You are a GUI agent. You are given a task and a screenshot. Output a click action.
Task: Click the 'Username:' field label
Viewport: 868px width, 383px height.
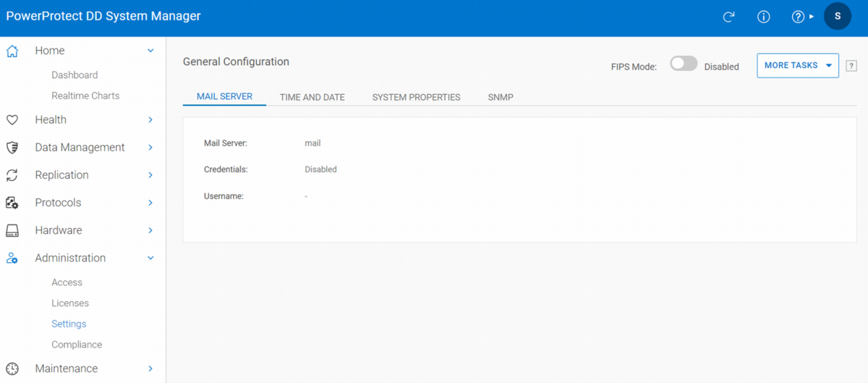coord(224,196)
